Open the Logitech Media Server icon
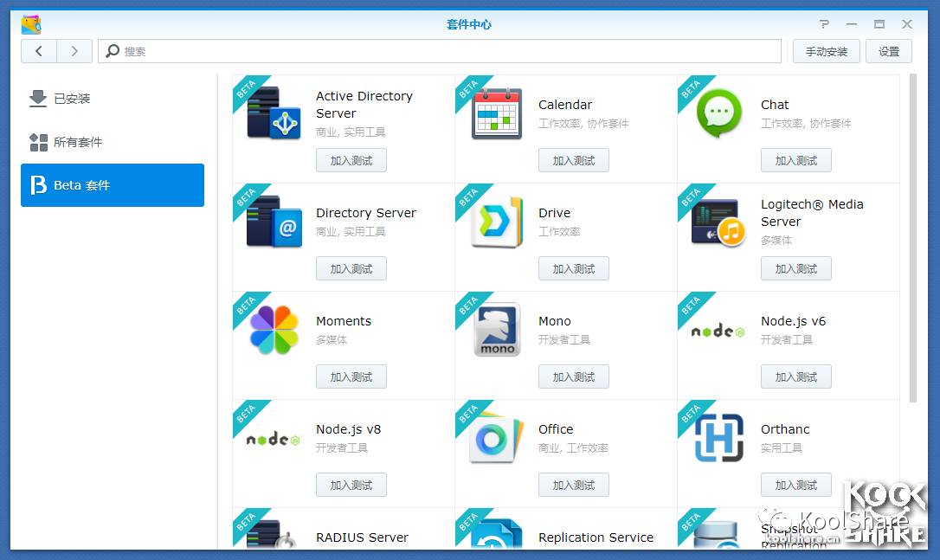 coord(718,223)
